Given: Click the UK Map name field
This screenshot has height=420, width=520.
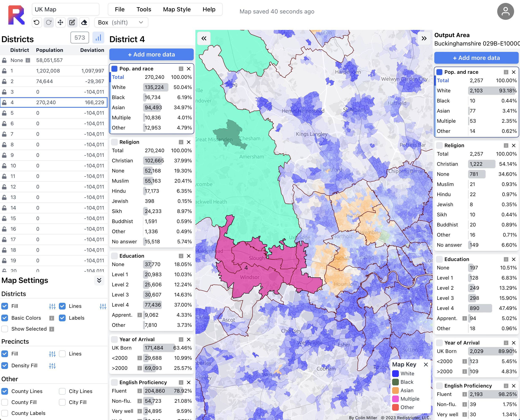Looking at the screenshot, I should click(x=65, y=9).
